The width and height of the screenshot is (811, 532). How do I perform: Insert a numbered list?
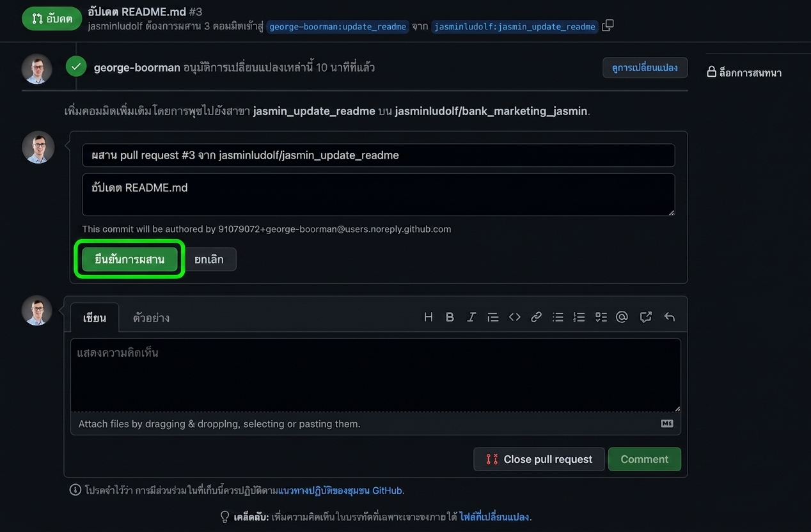point(579,317)
